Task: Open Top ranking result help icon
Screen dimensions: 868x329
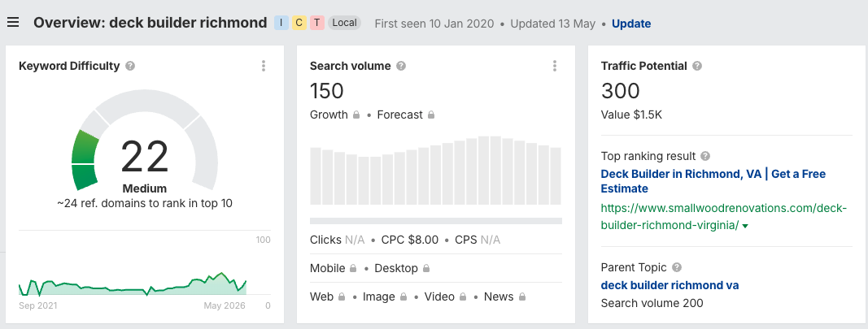Action: pos(705,156)
